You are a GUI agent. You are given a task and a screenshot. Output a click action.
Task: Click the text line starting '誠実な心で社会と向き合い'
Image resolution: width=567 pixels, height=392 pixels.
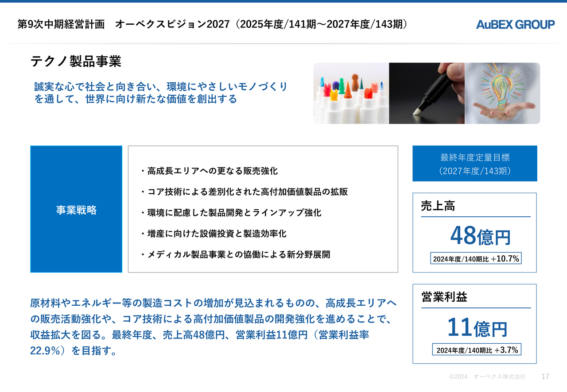point(161,86)
